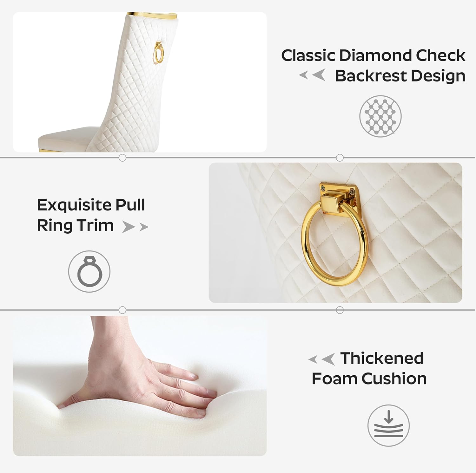Click the ring icon under Pull Ring Trim
The height and width of the screenshot is (473, 476).
(89, 271)
